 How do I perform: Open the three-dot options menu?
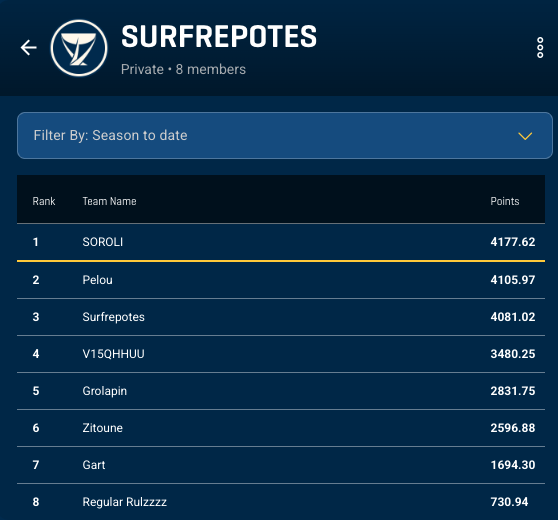pos(540,47)
